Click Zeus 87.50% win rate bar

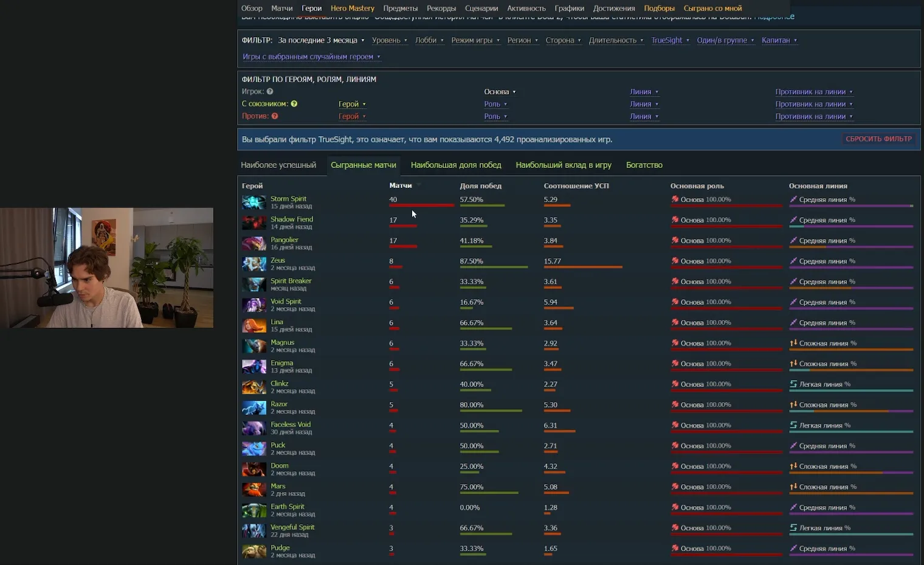494,267
